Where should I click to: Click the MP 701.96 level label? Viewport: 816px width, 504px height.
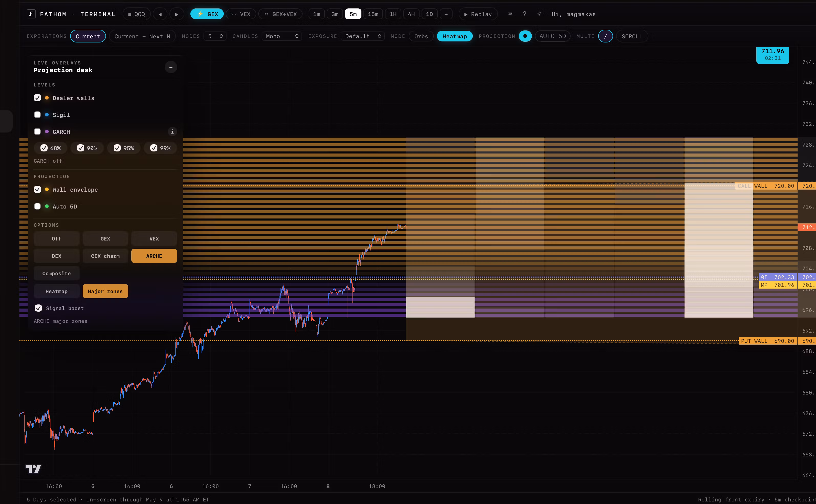(x=778, y=285)
